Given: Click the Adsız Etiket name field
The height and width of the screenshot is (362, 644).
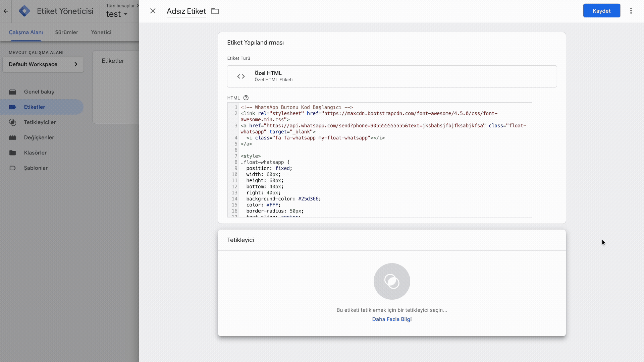Looking at the screenshot, I should (x=186, y=11).
